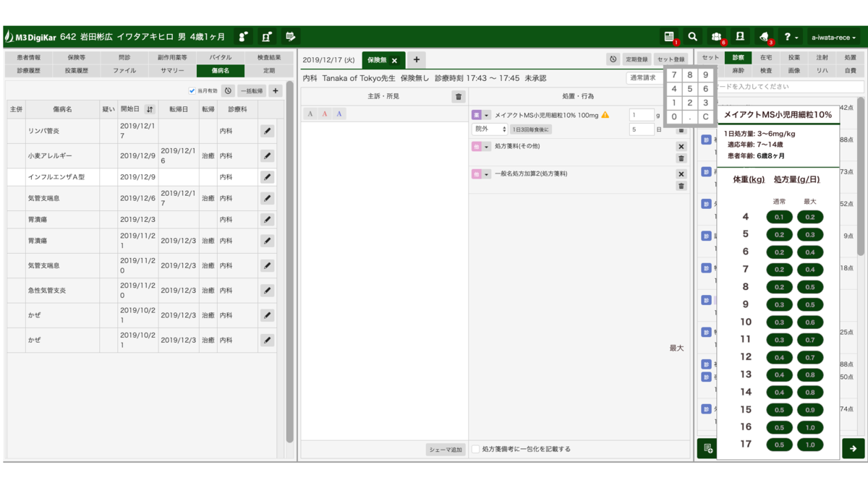The height and width of the screenshot is (488, 868).
Task: Sort by 開始日 using sort arrows icon
Action: (150, 109)
